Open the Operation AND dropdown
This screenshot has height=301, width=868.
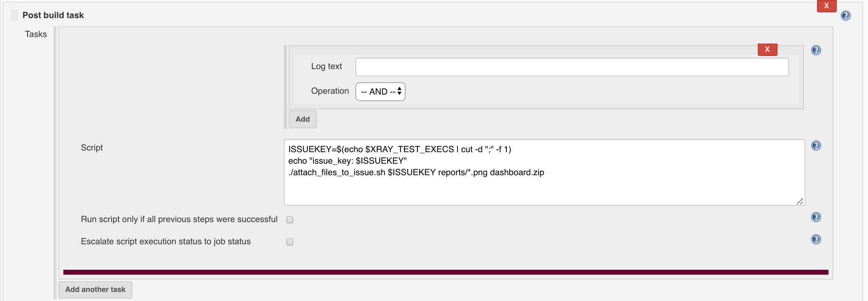[x=380, y=92]
